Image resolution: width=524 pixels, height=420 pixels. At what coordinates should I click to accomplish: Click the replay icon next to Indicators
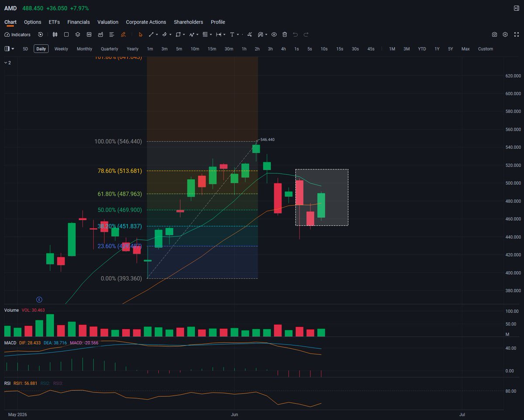click(41, 34)
